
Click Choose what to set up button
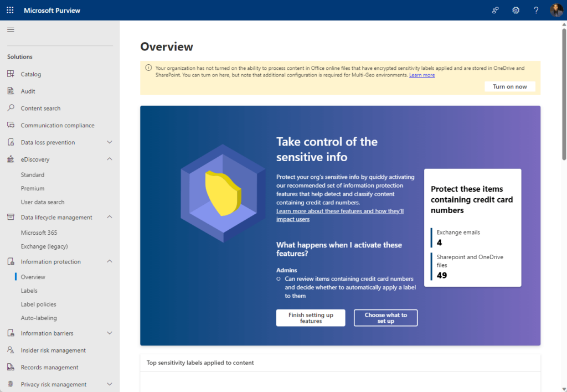click(385, 318)
